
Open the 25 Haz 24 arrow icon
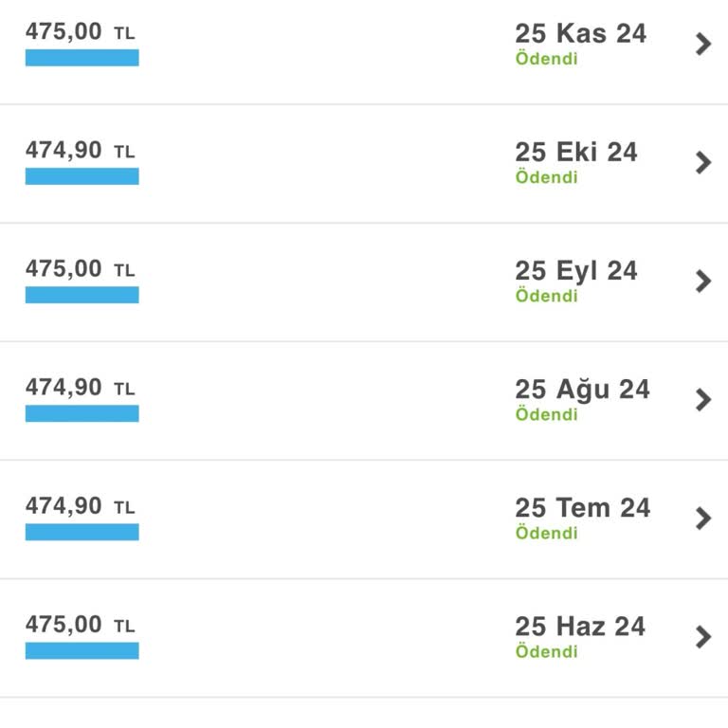pos(703,636)
